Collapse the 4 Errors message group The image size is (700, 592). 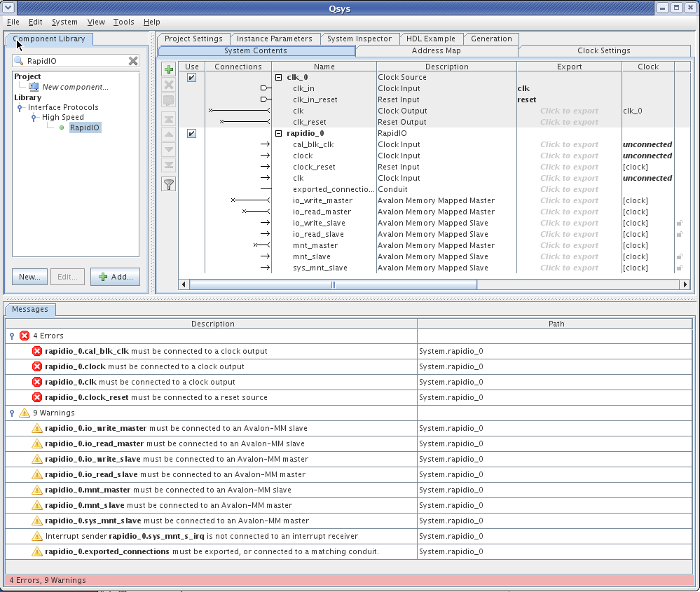point(12,336)
